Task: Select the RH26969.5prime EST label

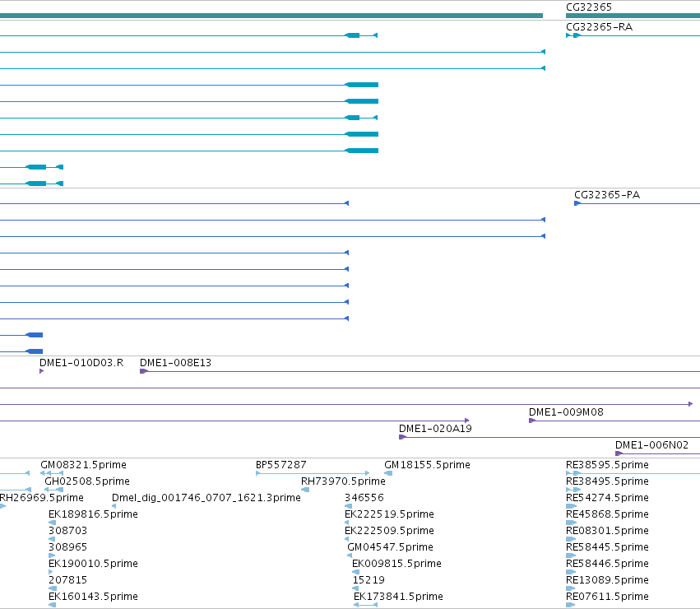Action: [41, 498]
